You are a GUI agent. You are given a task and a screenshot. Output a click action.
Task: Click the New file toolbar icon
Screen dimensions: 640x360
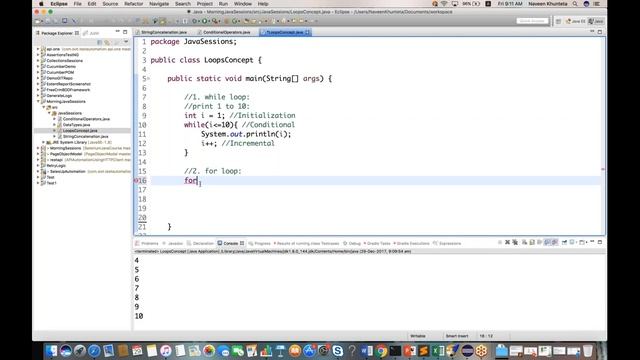click(38, 21)
